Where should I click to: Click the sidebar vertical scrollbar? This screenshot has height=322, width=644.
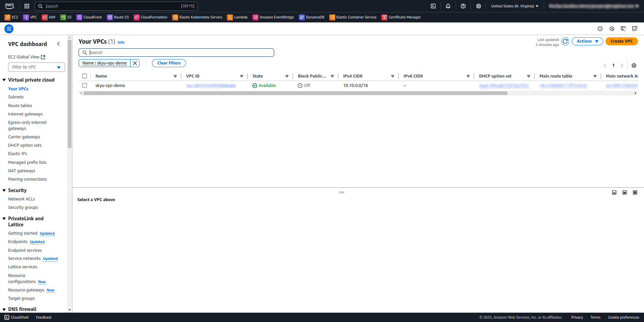coord(69,94)
